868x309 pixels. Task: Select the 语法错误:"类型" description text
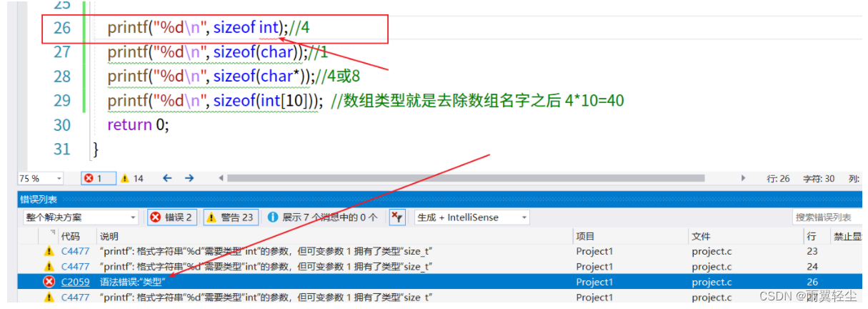[133, 282]
